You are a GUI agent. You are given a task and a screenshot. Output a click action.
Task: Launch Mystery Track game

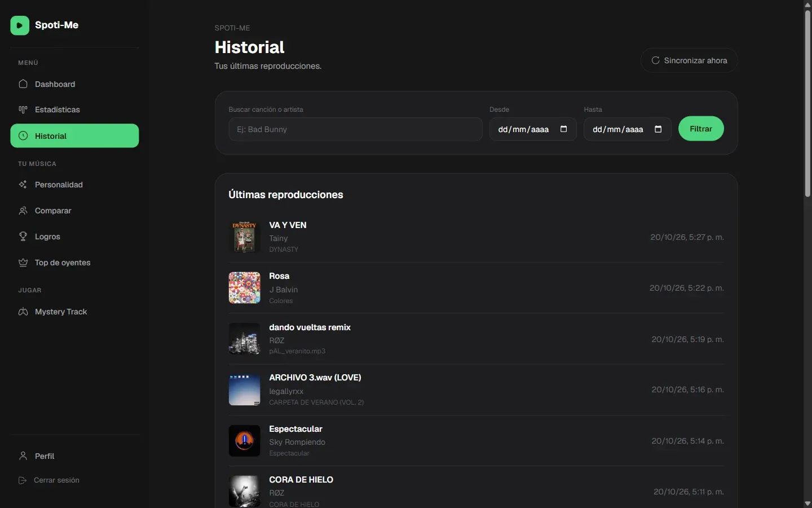tap(74, 312)
